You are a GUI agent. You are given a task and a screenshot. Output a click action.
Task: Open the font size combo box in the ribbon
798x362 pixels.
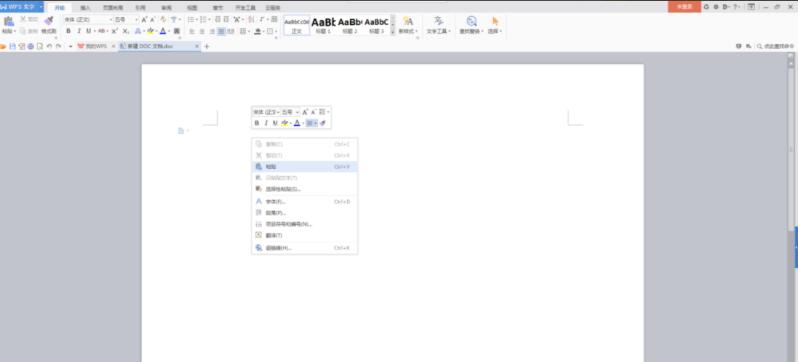126,19
